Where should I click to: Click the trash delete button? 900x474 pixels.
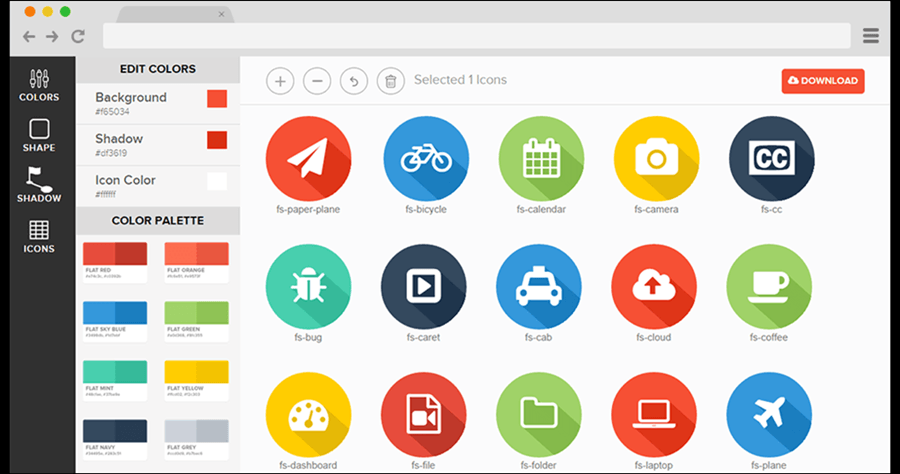[390, 81]
